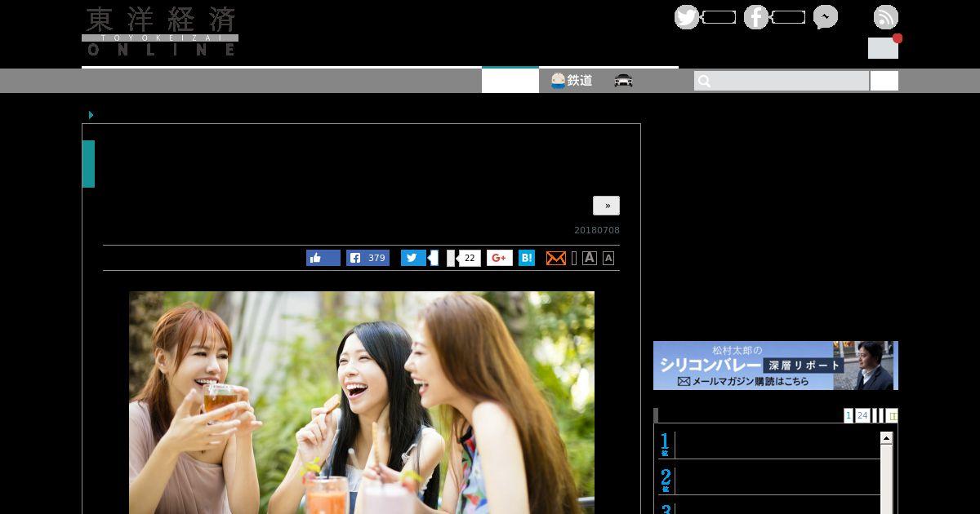Open the notification box with red dot
This screenshot has width=980, height=514.
pos(883,47)
